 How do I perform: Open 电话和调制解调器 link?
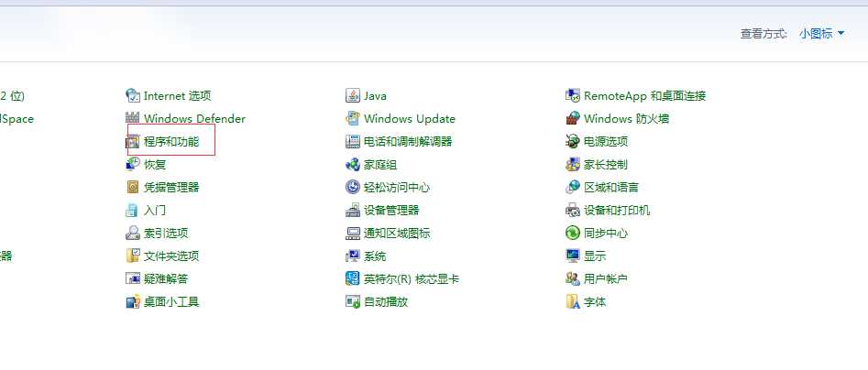[408, 142]
